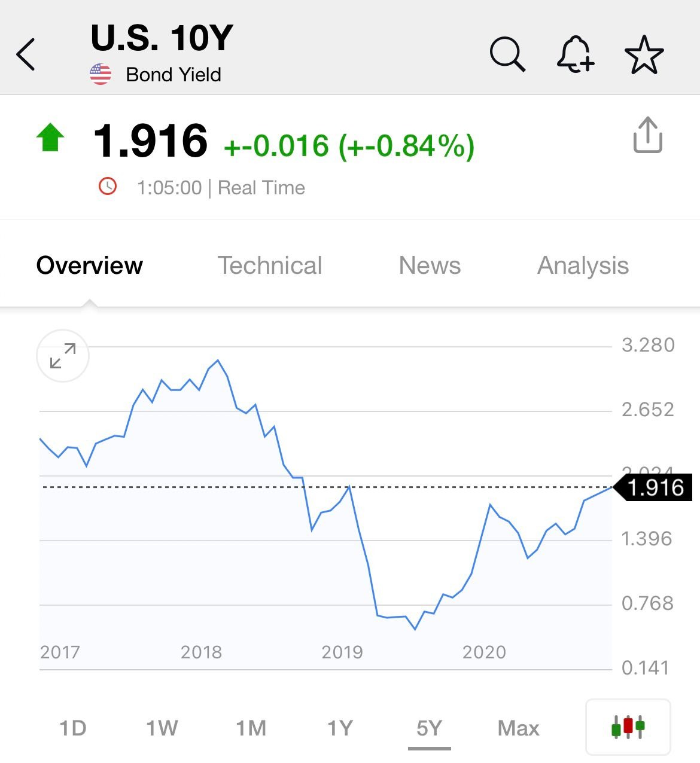Tap the red clock icon
The width and height of the screenshot is (700, 763).
[107, 186]
